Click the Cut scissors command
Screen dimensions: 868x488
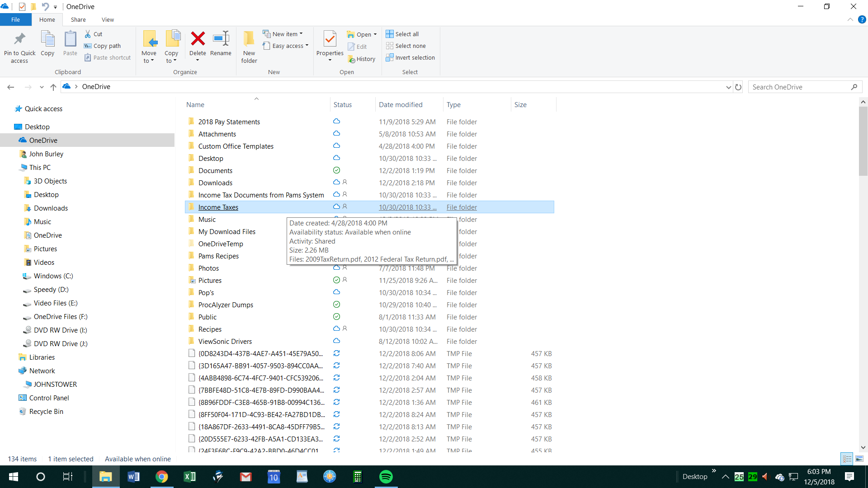[x=94, y=34]
